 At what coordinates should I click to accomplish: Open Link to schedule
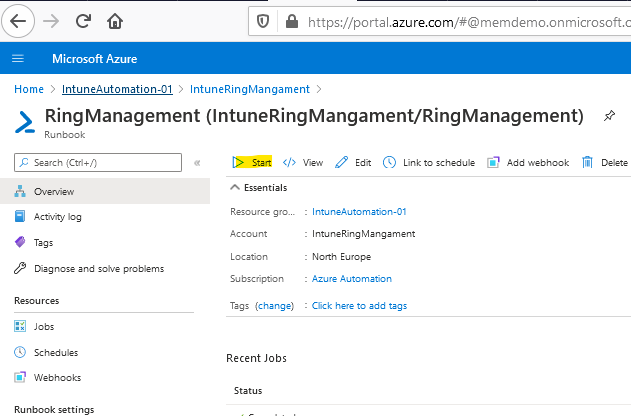(429, 163)
